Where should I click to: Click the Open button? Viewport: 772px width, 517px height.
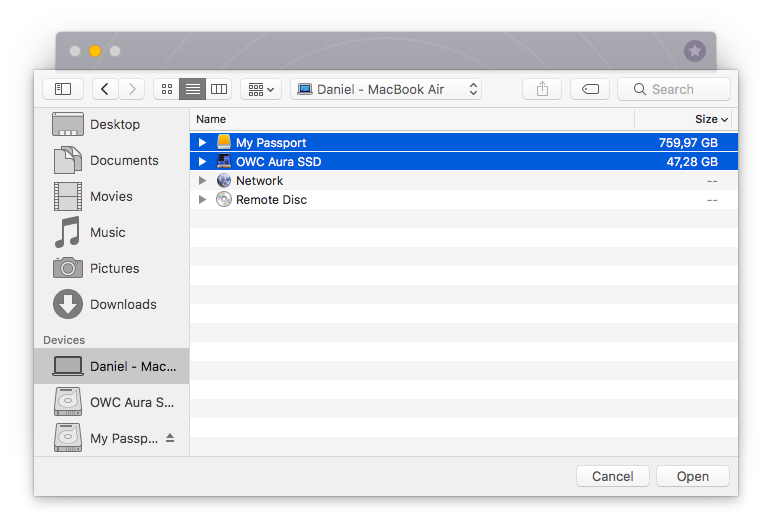pyautogui.click(x=692, y=476)
